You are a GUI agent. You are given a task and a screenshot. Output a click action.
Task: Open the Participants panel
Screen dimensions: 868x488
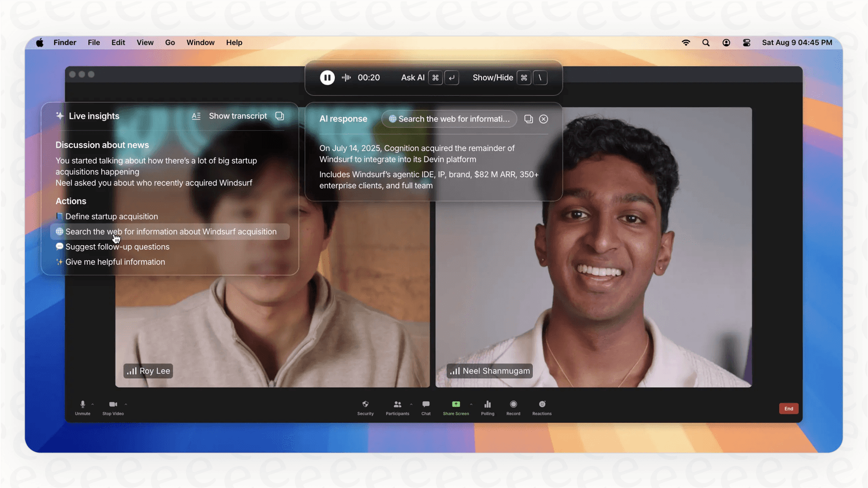397,405
